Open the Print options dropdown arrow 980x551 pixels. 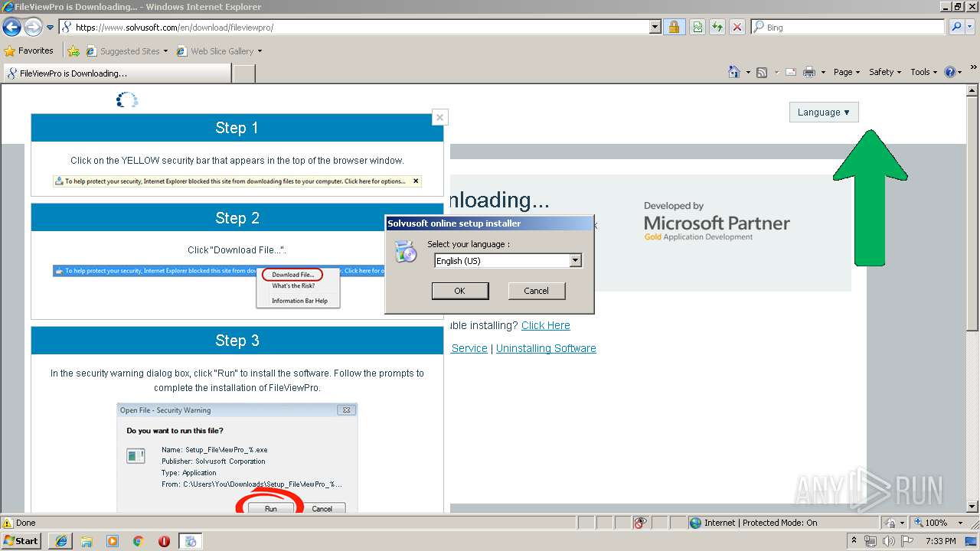823,72
